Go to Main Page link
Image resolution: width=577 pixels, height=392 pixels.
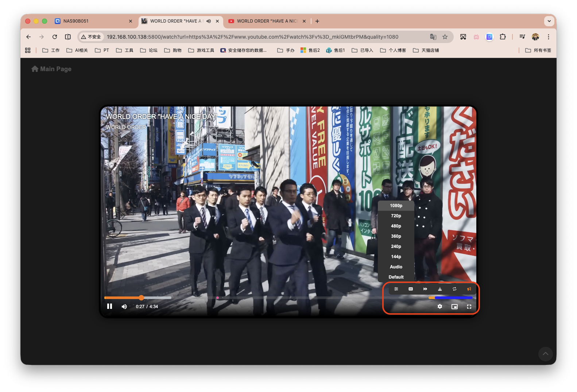(x=51, y=69)
